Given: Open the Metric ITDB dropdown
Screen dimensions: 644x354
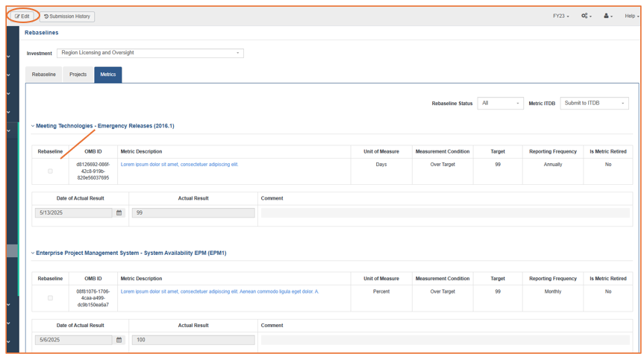Looking at the screenshot, I should (x=594, y=104).
